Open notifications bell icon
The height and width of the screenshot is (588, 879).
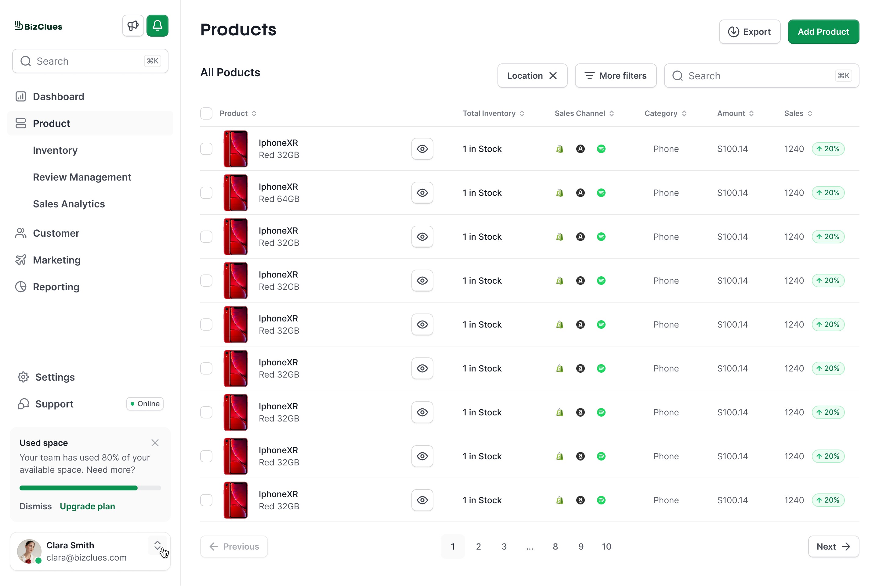pos(157,26)
